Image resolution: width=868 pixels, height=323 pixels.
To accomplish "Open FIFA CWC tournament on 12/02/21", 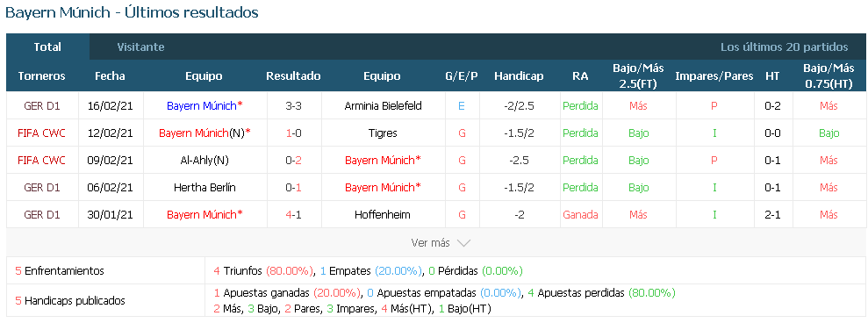I will coord(42,133).
